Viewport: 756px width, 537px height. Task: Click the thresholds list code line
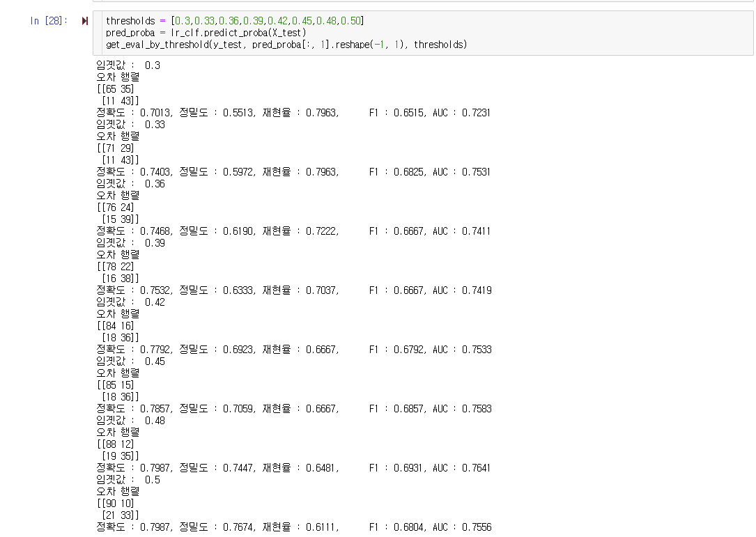[235, 21]
